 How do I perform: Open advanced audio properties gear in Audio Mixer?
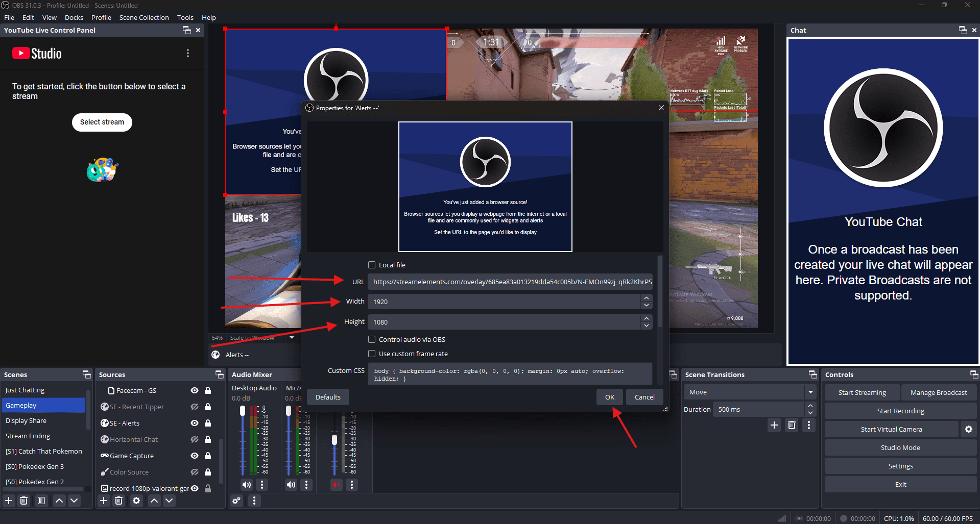pyautogui.click(x=236, y=501)
